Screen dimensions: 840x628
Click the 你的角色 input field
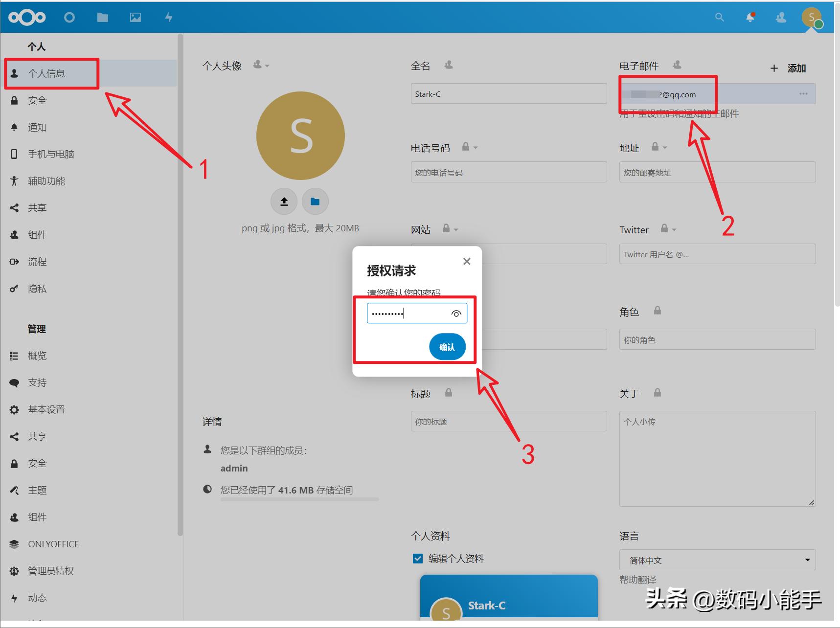(x=717, y=339)
